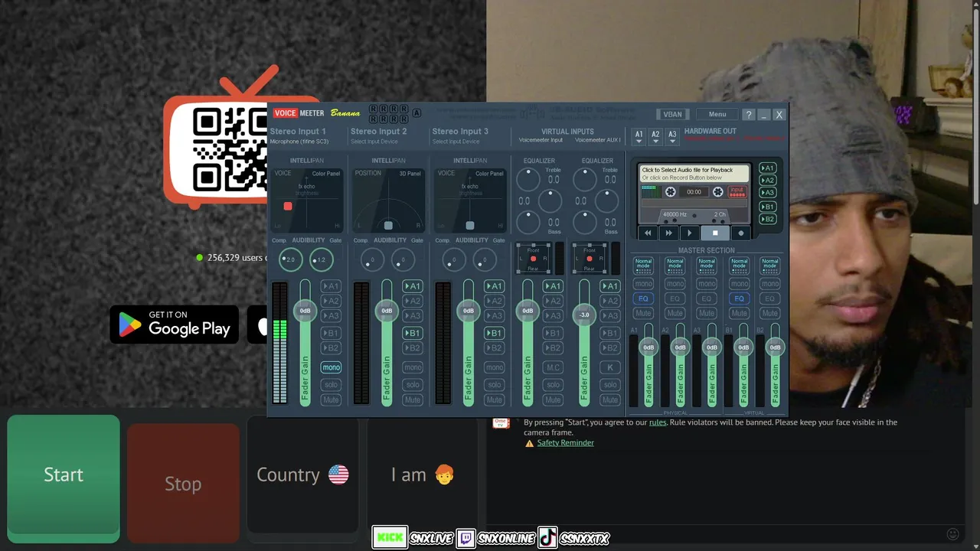Open the Country selector
This screenshot has width=980, height=551.
(302, 474)
